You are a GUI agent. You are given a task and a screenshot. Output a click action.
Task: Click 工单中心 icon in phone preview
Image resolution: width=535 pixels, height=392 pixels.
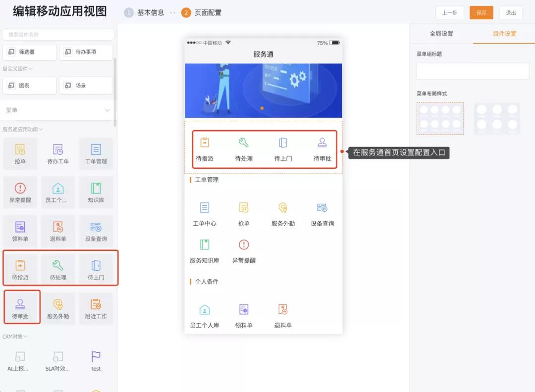(205, 207)
